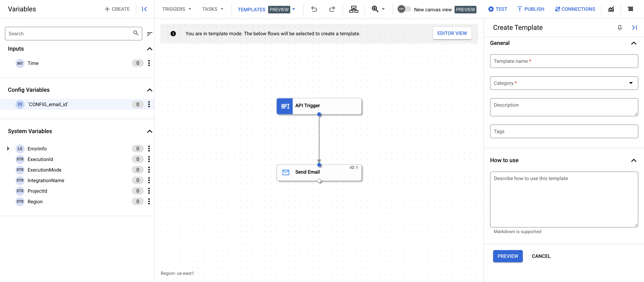
Task: Click the CANCEL button
Action: (541, 256)
